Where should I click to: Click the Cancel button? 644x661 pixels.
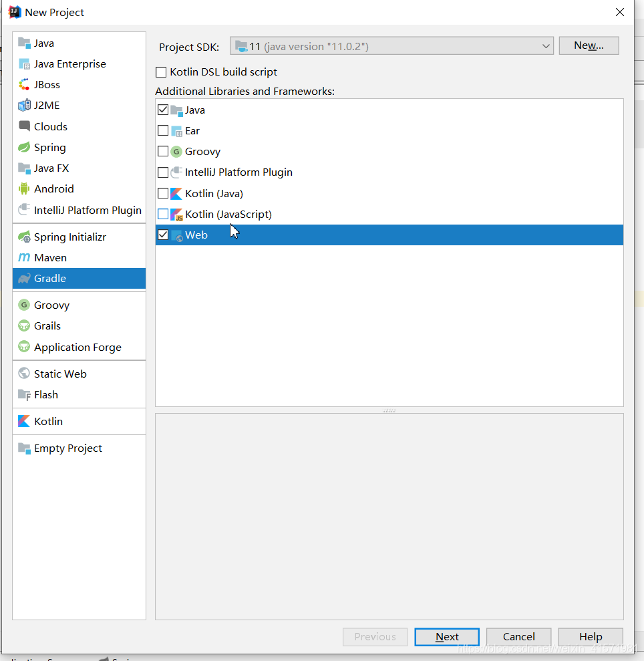[519, 636]
